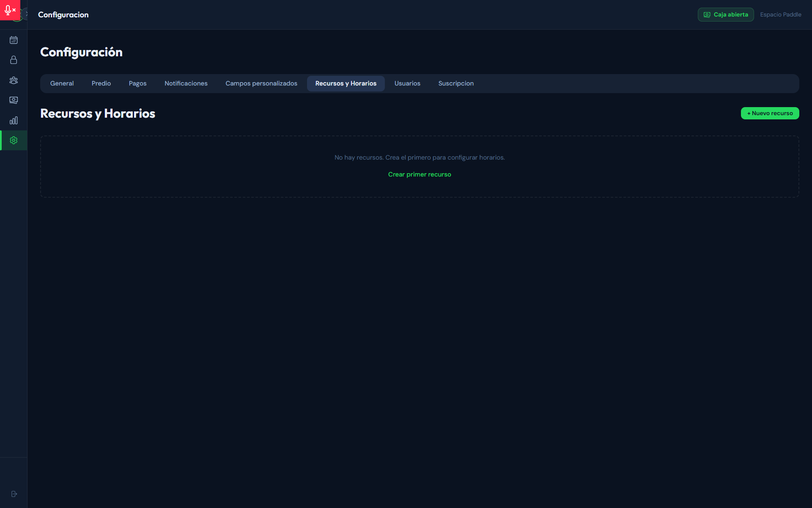Go to the Suscripcion tab

coord(456,83)
